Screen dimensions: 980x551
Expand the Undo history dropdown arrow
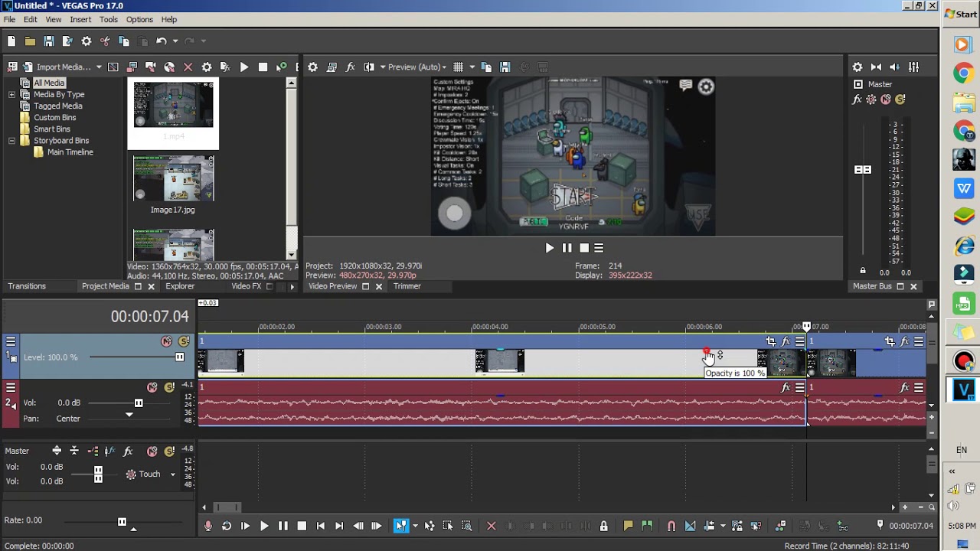[175, 41]
